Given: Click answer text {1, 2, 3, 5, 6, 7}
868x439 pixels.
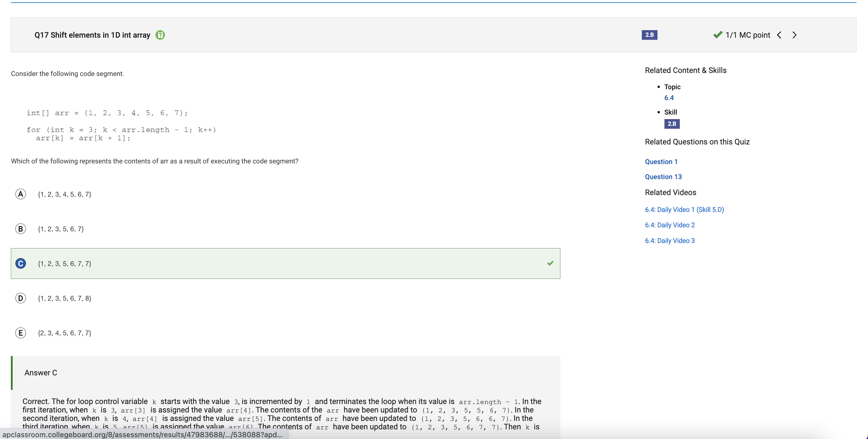Looking at the screenshot, I should [61, 229].
